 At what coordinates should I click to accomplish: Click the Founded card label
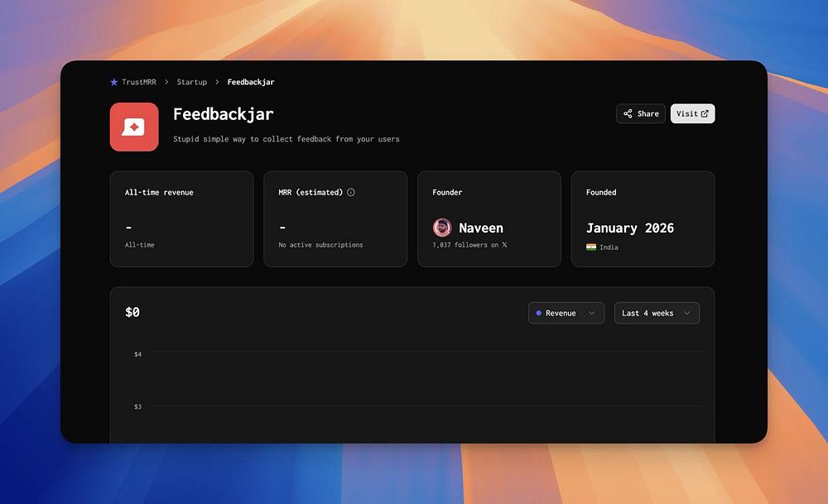coord(601,192)
